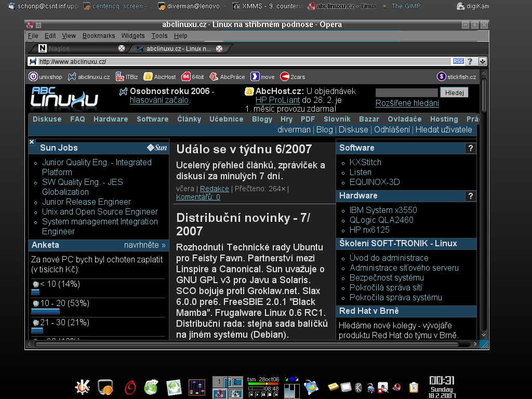Open the 64bit bookmark
The width and height of the screenshot is (532, 399).
pos(192,77)
